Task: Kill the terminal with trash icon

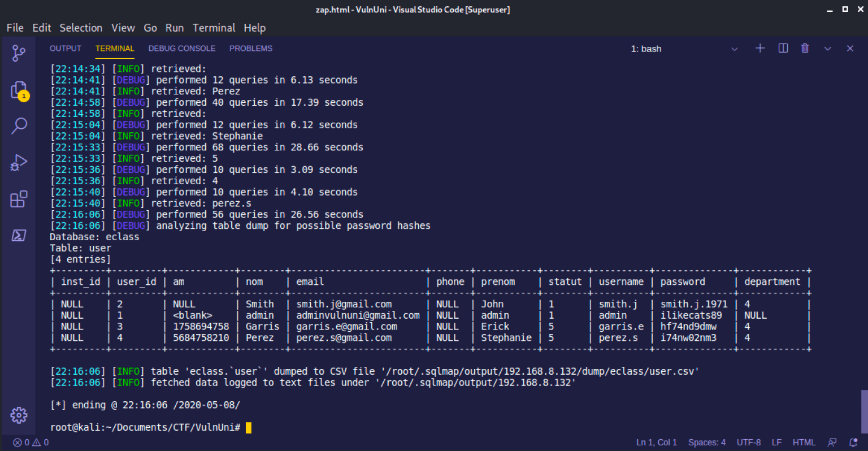Action: (805, 49)
